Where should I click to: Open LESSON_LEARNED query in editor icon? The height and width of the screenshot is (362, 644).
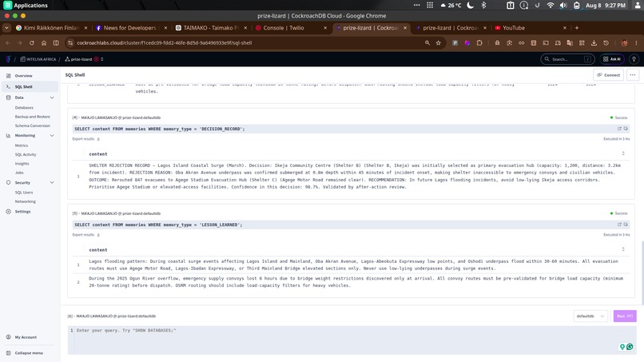coord(619,225)
